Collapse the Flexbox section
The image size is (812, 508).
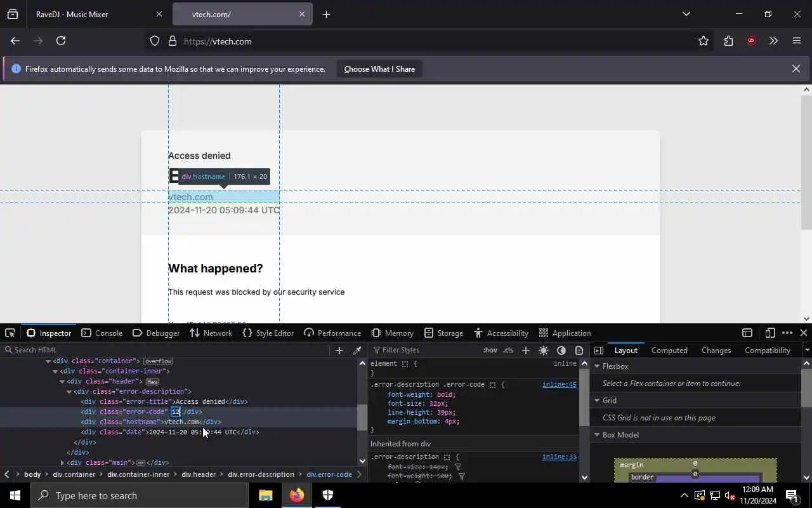click(597, 366)
